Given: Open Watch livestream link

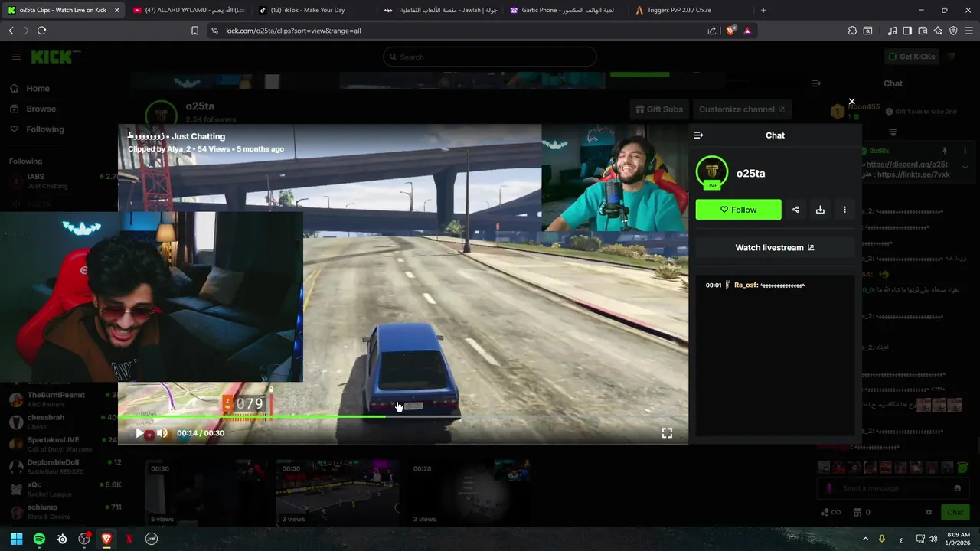Looking at the screenshot, I should pyautogui.click(x=775, y=248).
